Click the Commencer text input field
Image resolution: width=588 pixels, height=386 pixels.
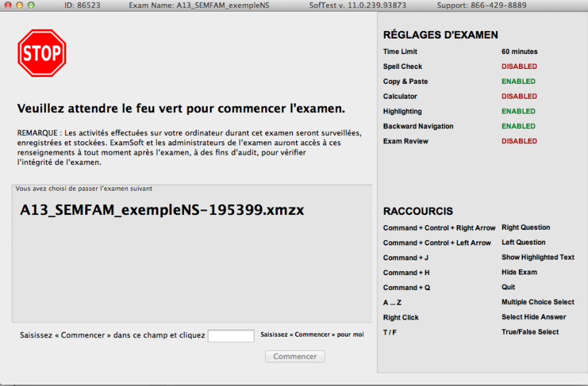pos(231,336)
